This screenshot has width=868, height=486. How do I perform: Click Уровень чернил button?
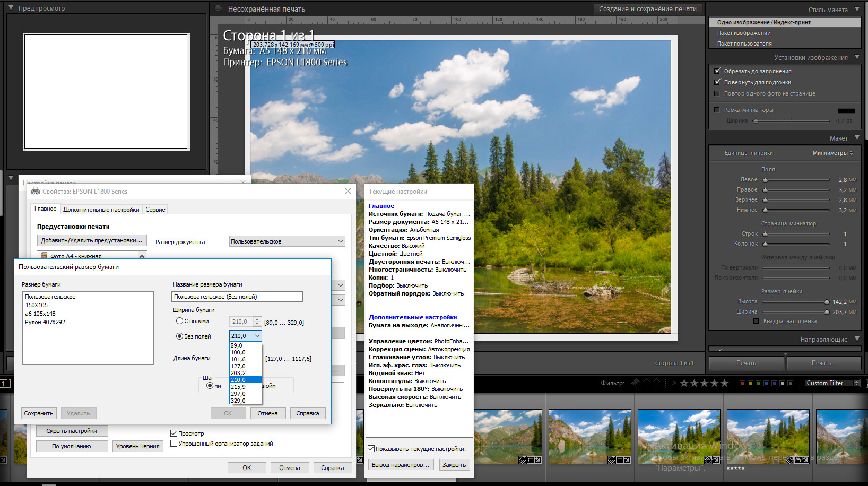point(138,446)
